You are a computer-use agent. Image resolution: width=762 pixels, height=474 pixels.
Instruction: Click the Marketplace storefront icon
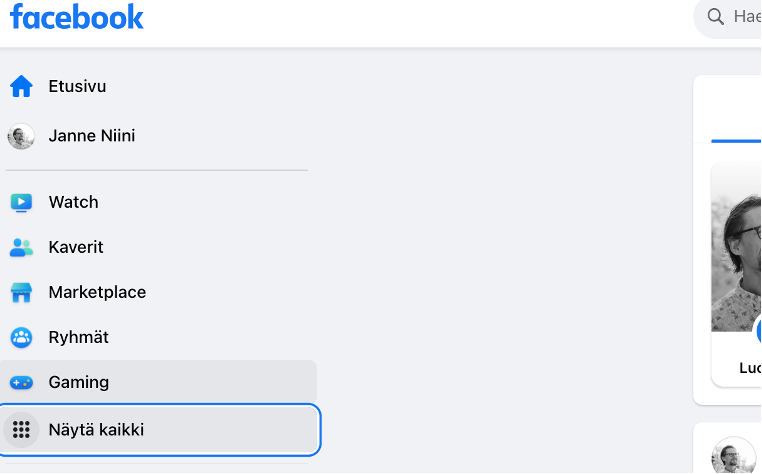(21, 293)
